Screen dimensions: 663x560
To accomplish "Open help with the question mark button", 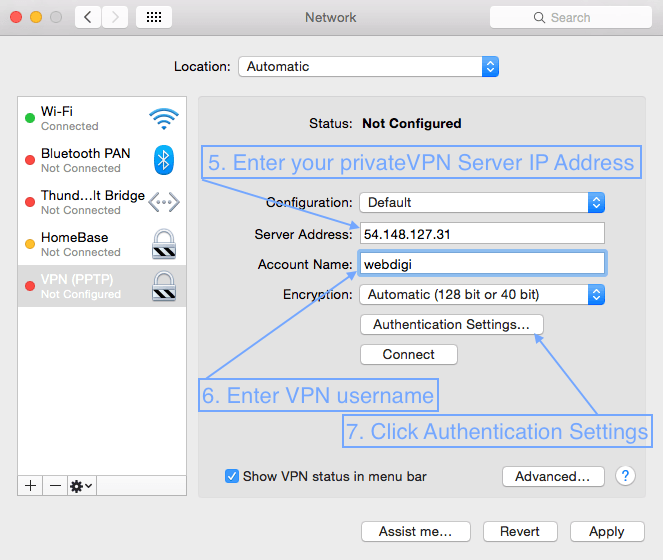I will [x=625, y=476].
